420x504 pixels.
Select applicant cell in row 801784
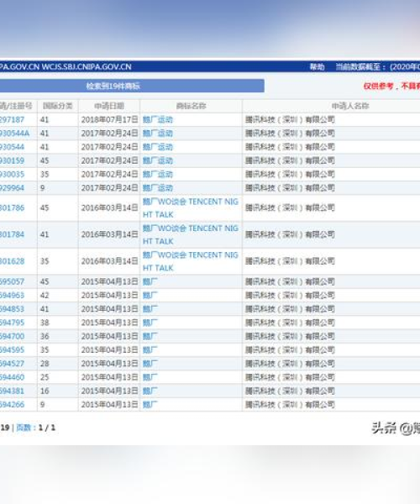click(x=290, y=234)
